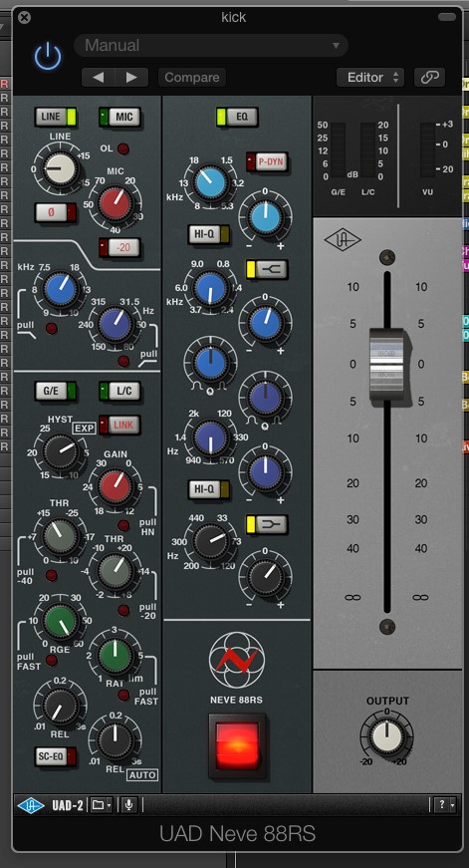This screenshot has width=469, height=868.
Task: Go to next preset arrow
Action: [x=131, y=78]
